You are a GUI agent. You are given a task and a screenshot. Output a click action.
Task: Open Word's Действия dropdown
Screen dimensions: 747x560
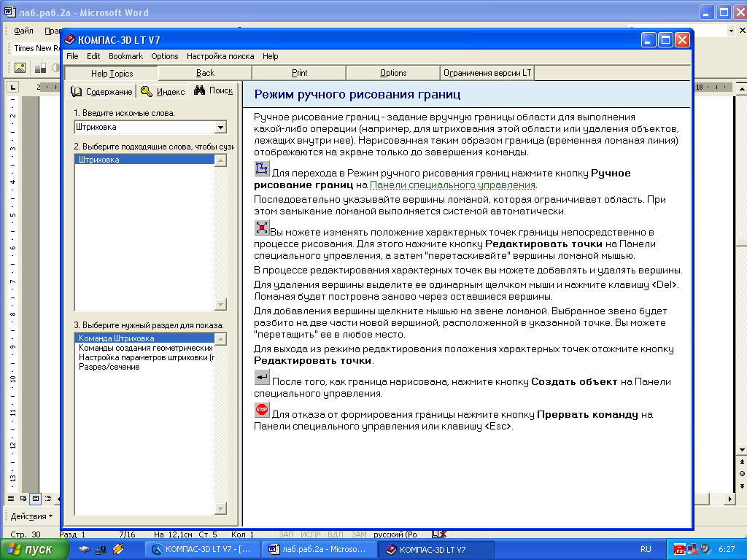[x=31, y=516]
